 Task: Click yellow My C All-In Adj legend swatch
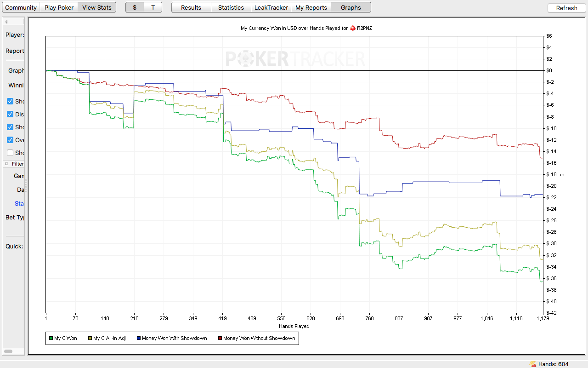pos(90,339)
